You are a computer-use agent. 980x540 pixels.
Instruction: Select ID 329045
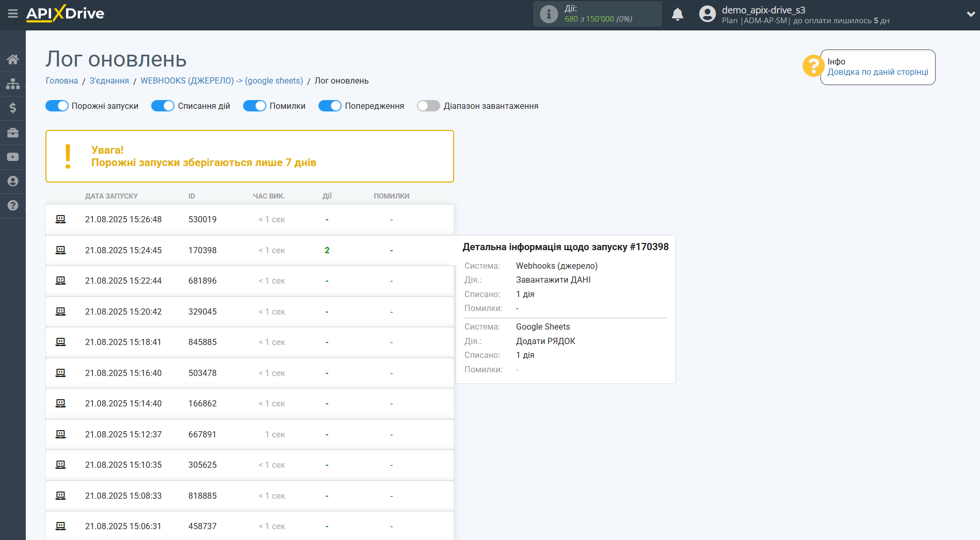[202, 312]
